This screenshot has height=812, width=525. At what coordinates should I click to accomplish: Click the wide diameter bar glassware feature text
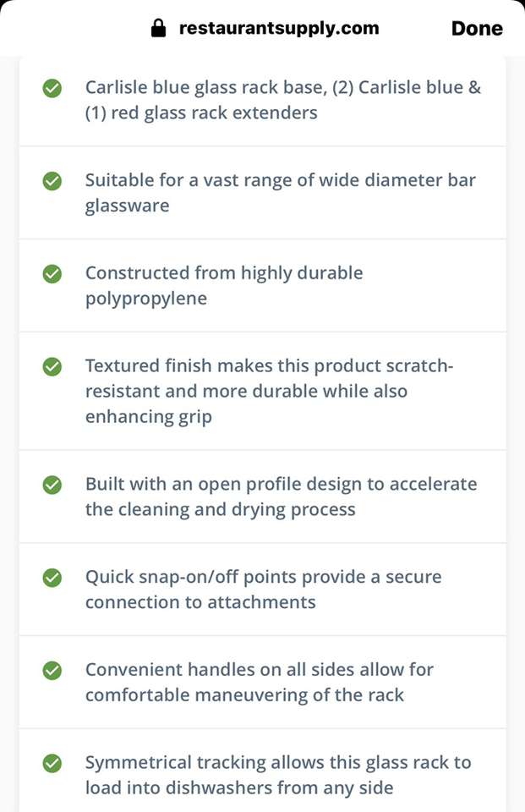pos(280,193)
